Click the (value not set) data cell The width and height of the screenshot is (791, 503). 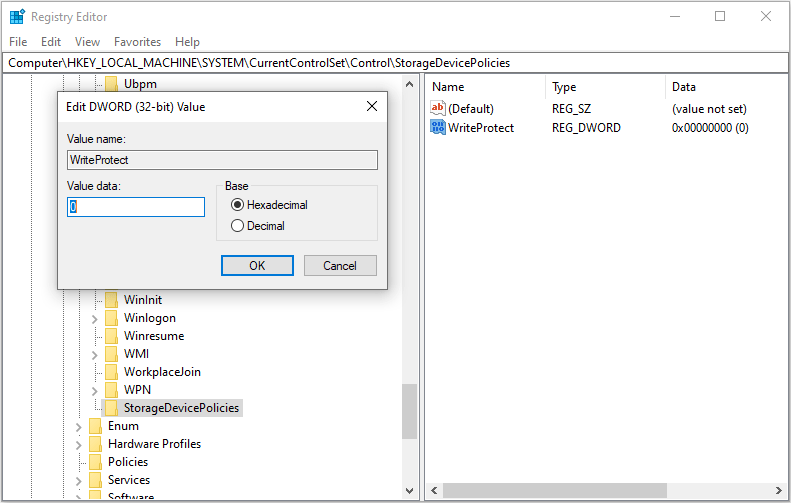coord(709,108)
